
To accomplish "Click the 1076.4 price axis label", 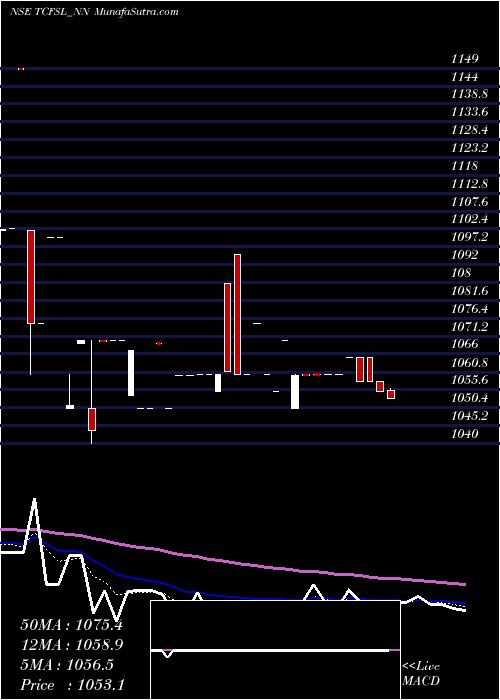I will point(469,308).
